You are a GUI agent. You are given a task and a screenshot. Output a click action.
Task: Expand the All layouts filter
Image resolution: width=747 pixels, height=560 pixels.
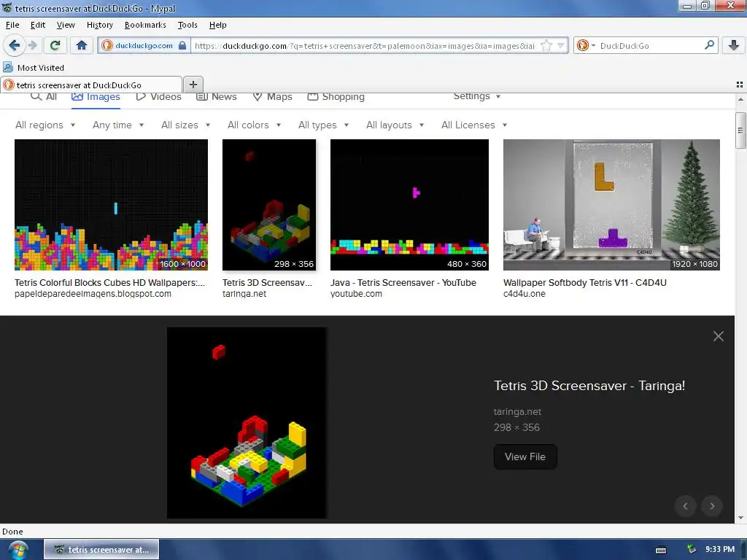click(x=395, y=125)
